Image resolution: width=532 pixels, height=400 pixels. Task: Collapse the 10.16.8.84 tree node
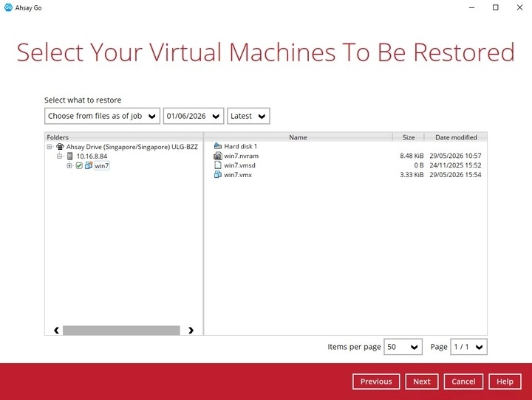point(59,156)
